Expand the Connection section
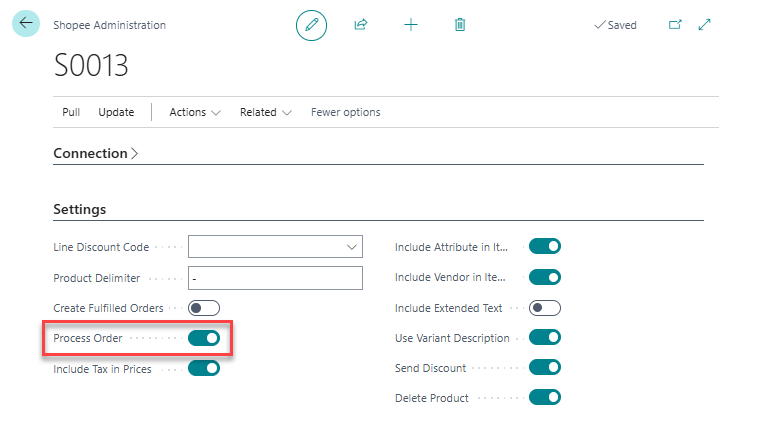Screen dimensions: 772x421 [96, 154]
